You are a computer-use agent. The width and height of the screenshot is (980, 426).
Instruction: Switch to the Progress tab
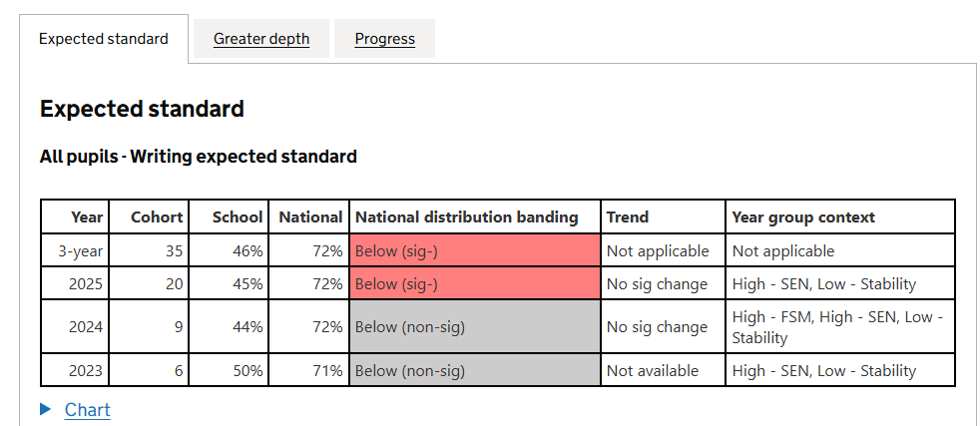384,39
